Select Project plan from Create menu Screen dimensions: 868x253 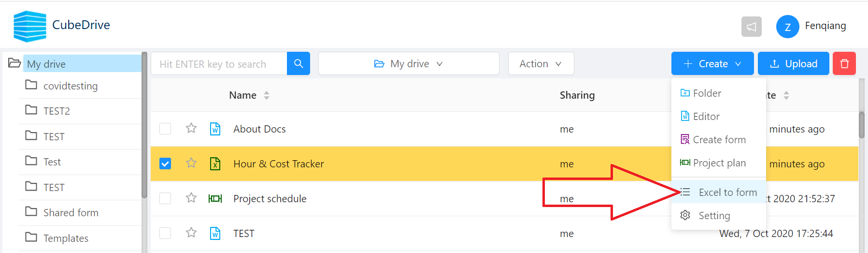(x=719, y=163)
